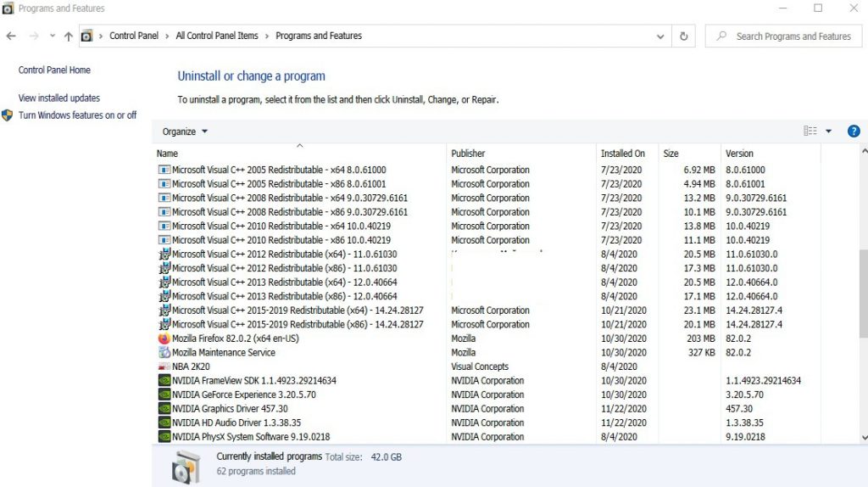Click NVIDIA Graphics Driver 457.30 icon
Screen dimensions: 868x487
[164, 409]
